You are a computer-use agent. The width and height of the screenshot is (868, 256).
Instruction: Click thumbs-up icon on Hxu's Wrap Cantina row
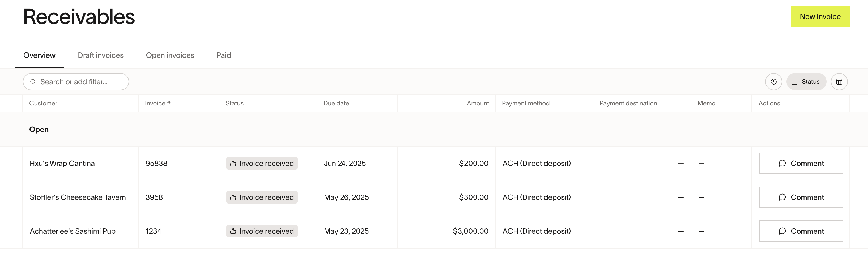[x=233, y=164]
